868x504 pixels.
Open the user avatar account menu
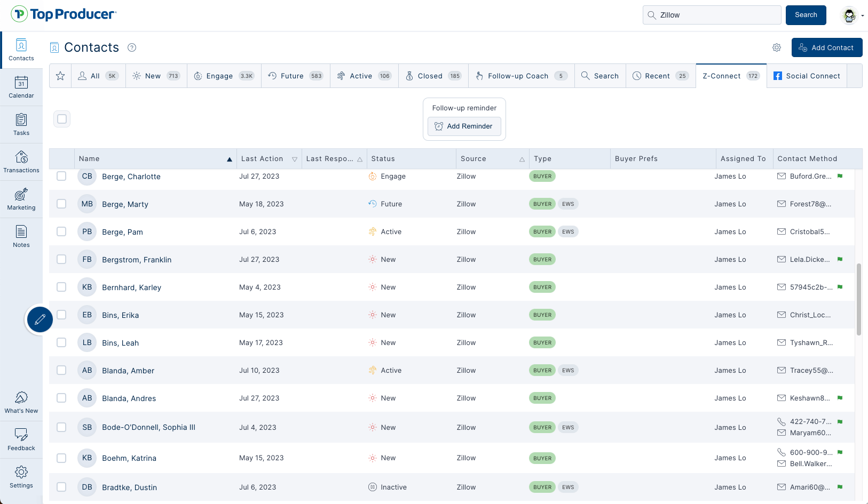pyautogui.click(x=849, y=15)
